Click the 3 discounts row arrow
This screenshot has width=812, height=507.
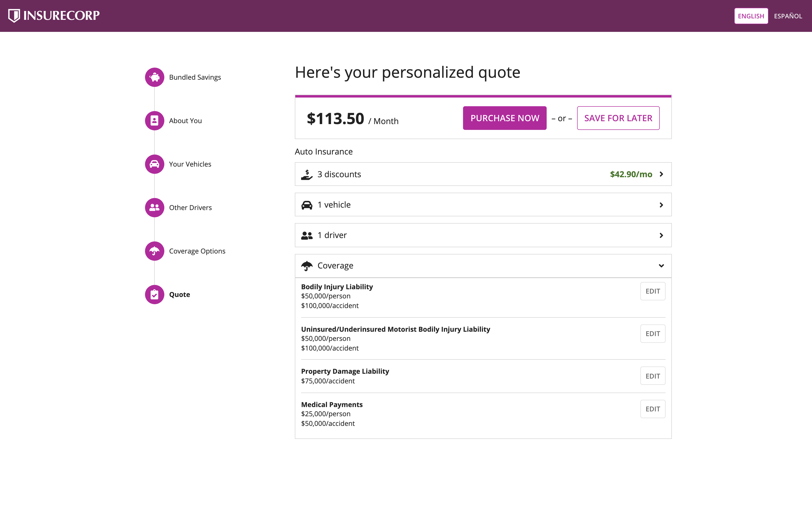(x=661, y=174)
